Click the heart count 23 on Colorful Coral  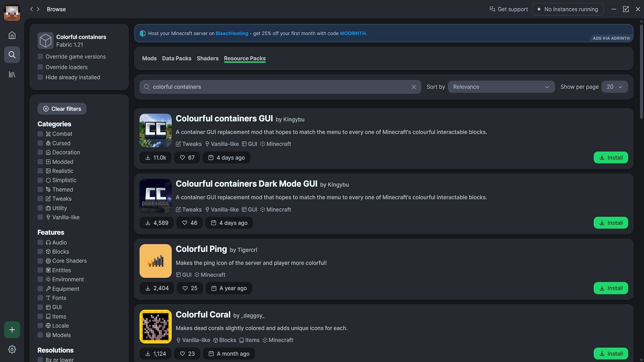point(187,354)
